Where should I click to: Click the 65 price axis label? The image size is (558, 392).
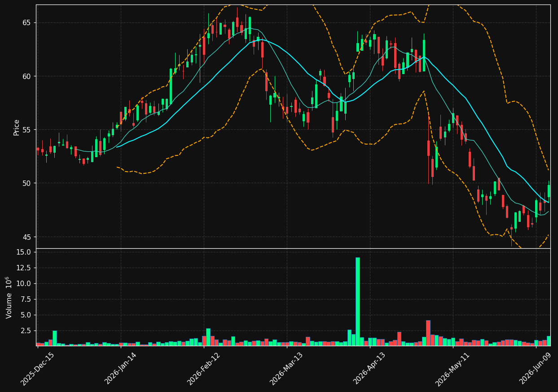pyautogui.click(x=27, y=23)
